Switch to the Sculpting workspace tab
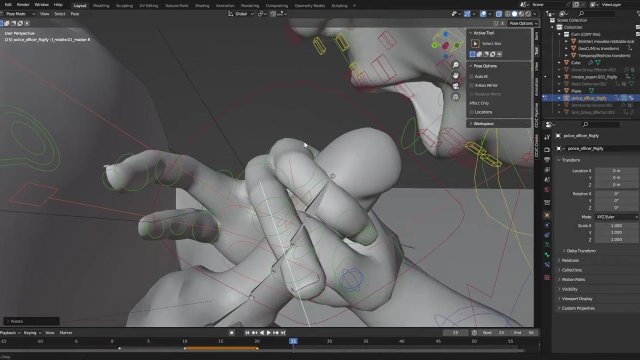The image size is (640, 360). [124, 6]
